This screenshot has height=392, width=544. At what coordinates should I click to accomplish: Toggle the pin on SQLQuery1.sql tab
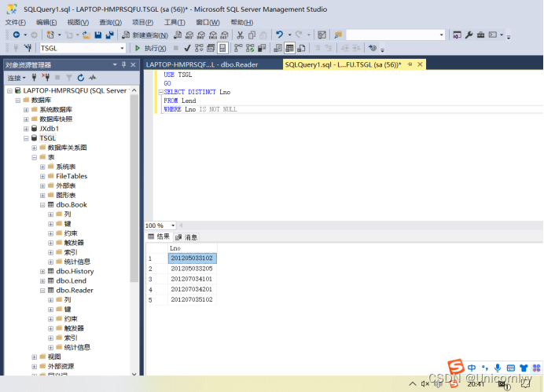point(410,64)
